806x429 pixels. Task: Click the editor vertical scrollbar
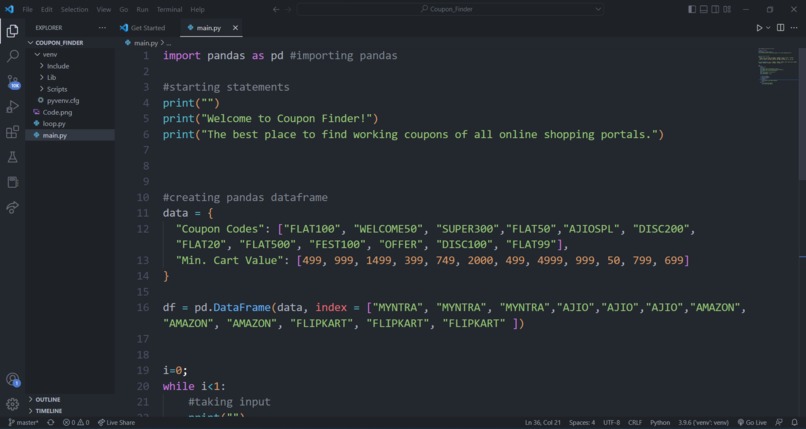tap(802, 114)
